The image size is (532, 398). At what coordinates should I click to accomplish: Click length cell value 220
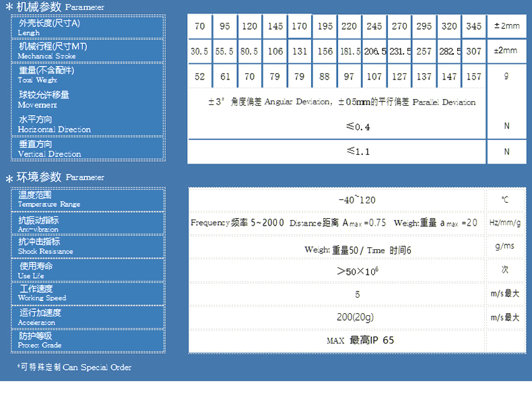(x=349, y=26)
